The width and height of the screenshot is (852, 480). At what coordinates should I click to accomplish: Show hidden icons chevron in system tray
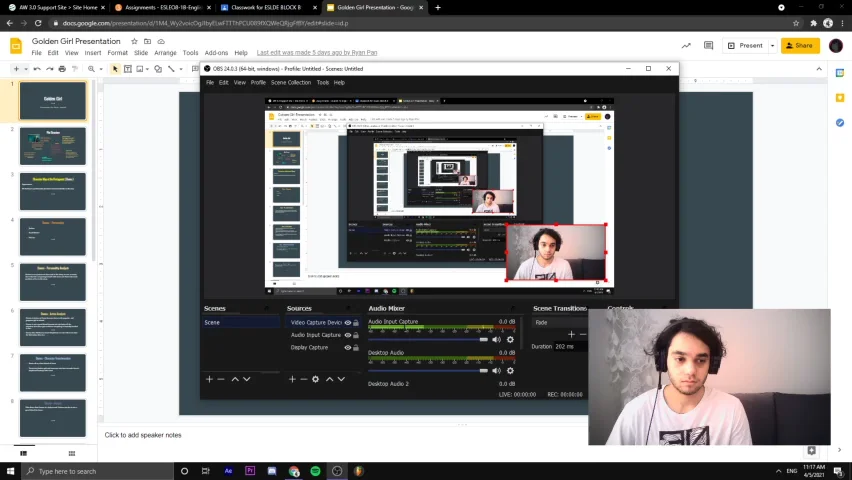(778, 471)
